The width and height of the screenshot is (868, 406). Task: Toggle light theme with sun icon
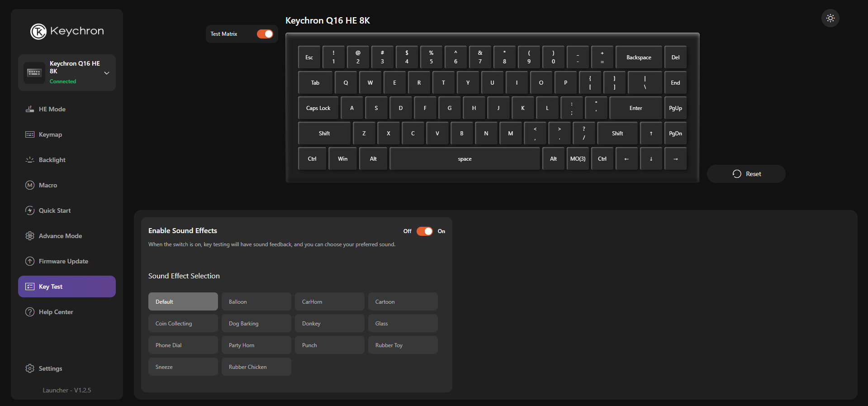pyautogui.click(x=830, y=18)
